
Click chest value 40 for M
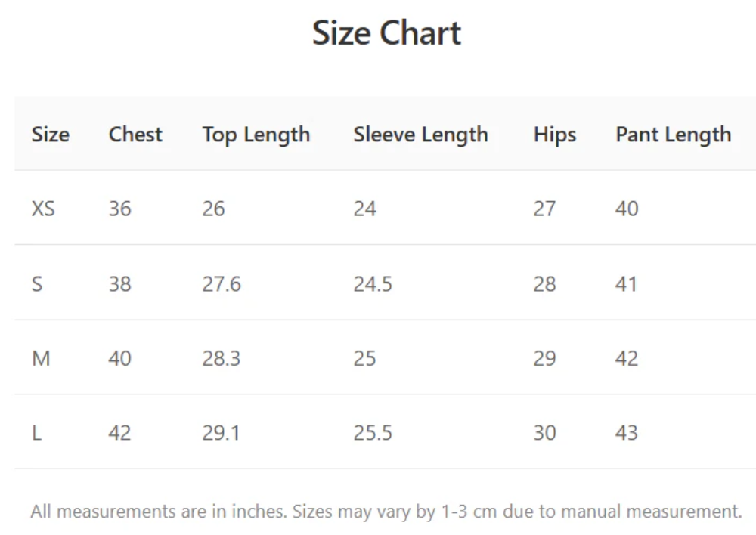click(119, 358)
